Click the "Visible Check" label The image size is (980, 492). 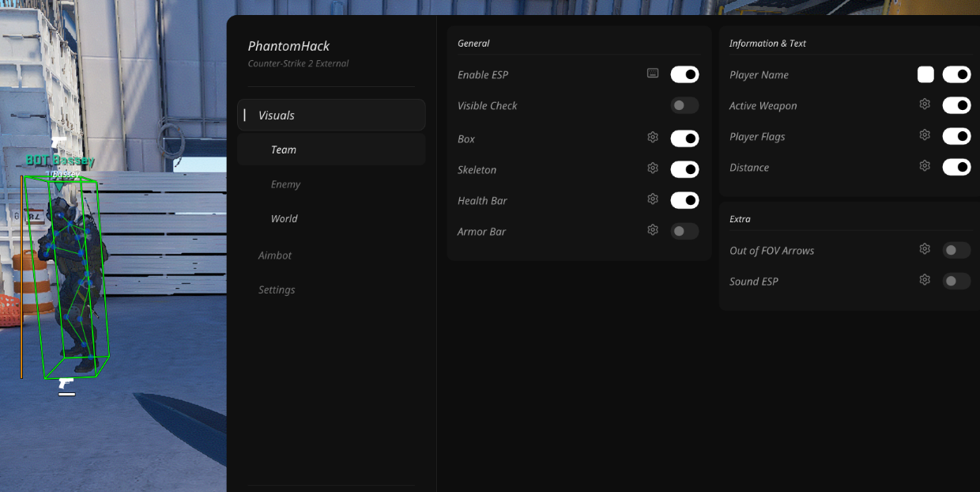point(487,105)
